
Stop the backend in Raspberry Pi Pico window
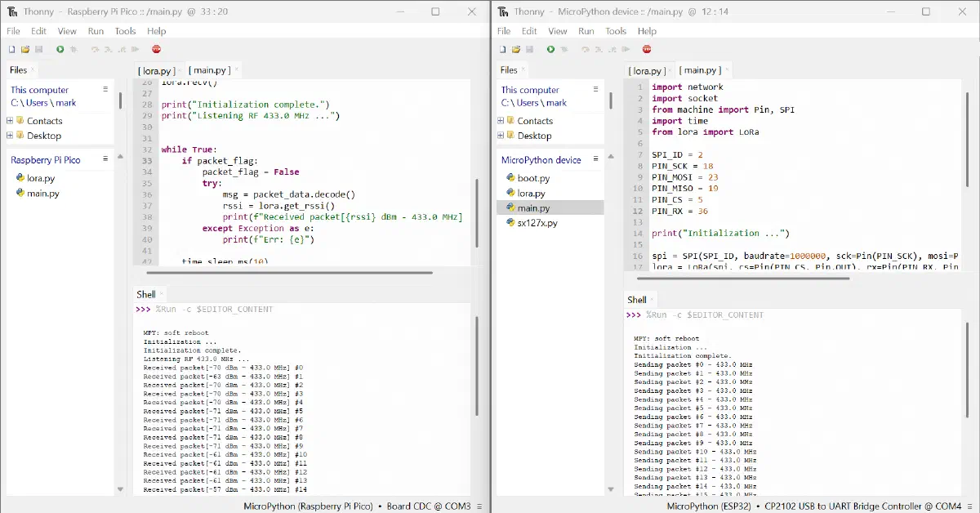pyautogui.click(x=156, y=50)
